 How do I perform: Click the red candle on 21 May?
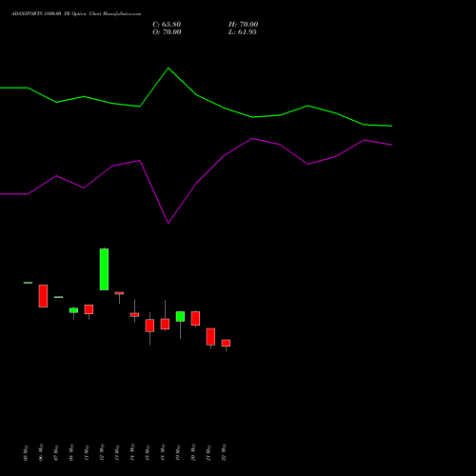[210, 337]
